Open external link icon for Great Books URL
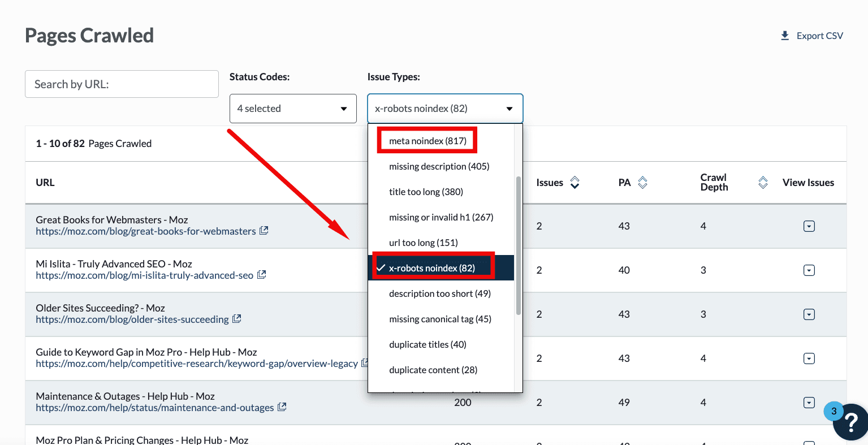 pos(264,231)
